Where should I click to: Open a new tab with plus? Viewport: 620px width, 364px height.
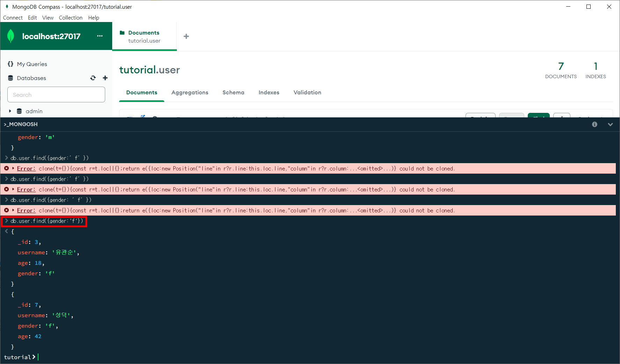[x=186, y=36]
